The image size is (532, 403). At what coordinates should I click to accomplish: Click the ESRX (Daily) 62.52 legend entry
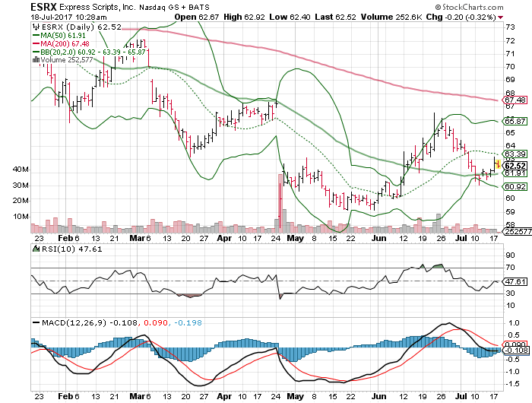(x=81, y=27)
